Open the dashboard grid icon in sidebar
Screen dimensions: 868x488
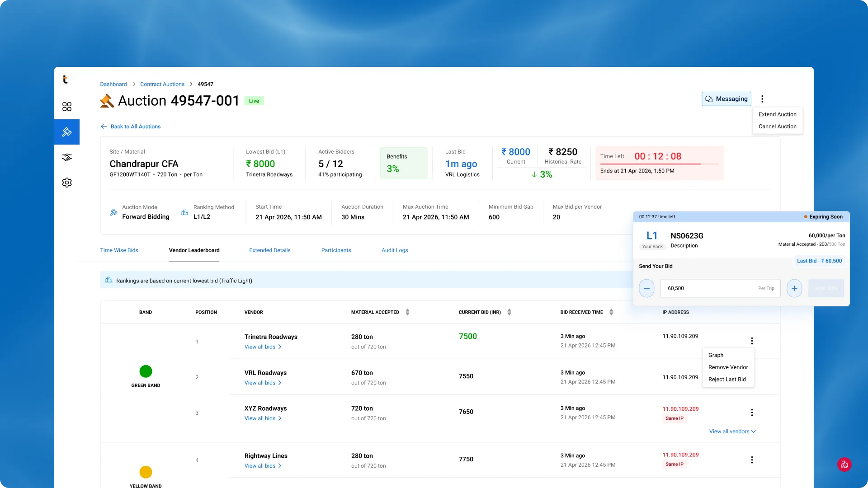(67, 107)
